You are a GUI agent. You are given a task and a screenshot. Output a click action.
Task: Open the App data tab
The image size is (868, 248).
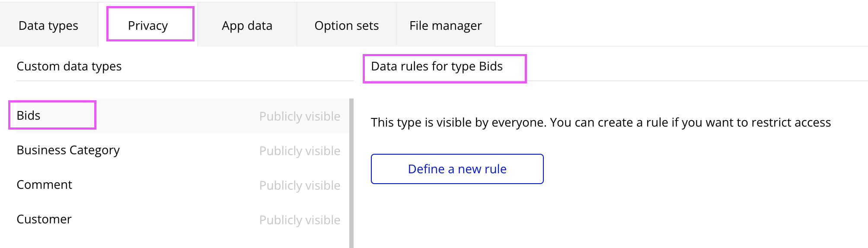coord(247,25)
